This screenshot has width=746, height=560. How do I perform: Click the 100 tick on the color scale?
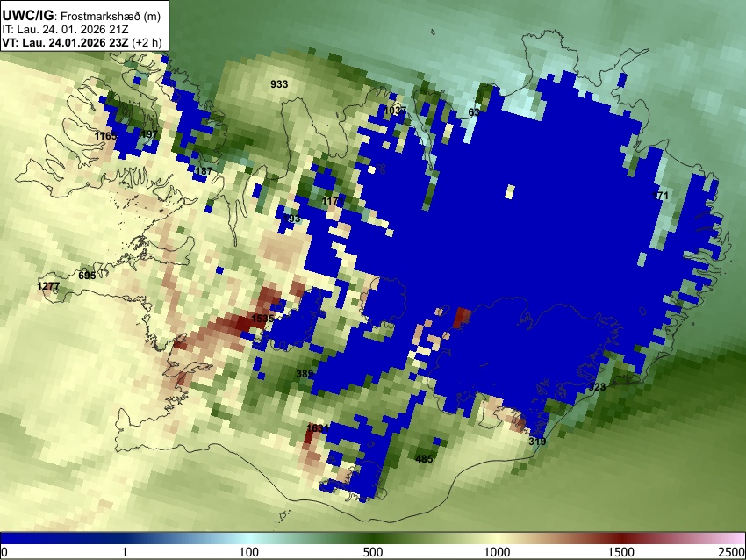[x=249, y=552]
